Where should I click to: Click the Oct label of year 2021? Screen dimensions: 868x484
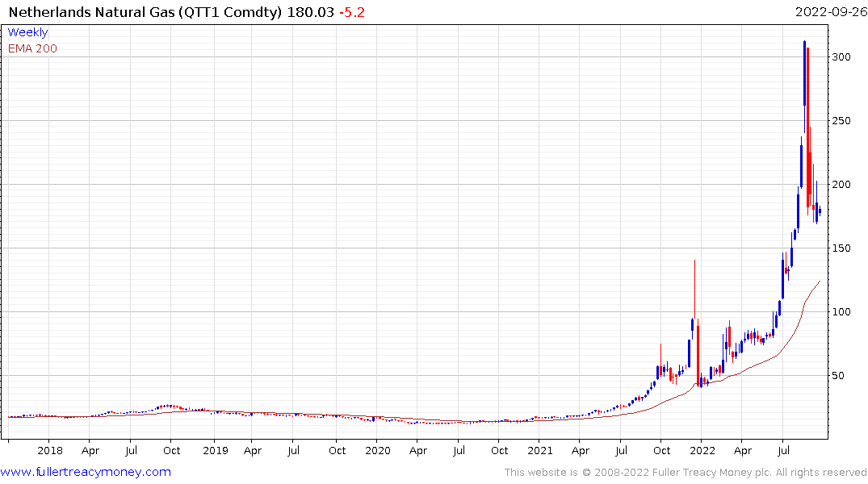661,450
